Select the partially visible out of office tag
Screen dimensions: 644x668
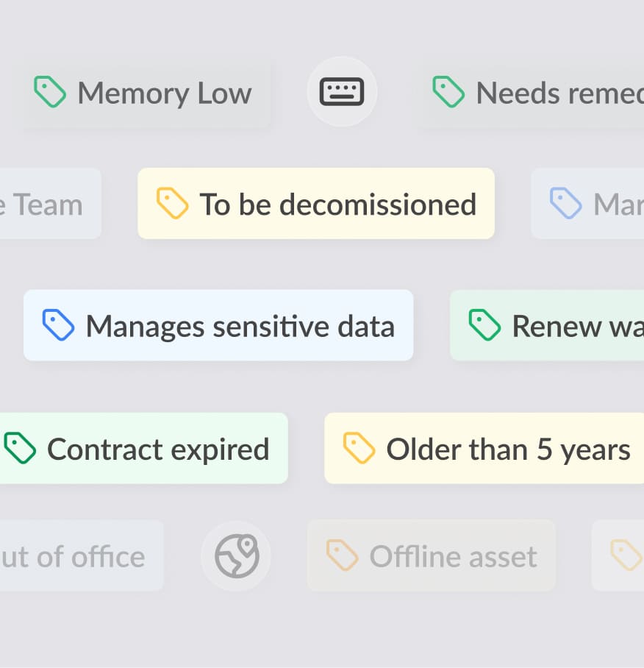point(82,555)
